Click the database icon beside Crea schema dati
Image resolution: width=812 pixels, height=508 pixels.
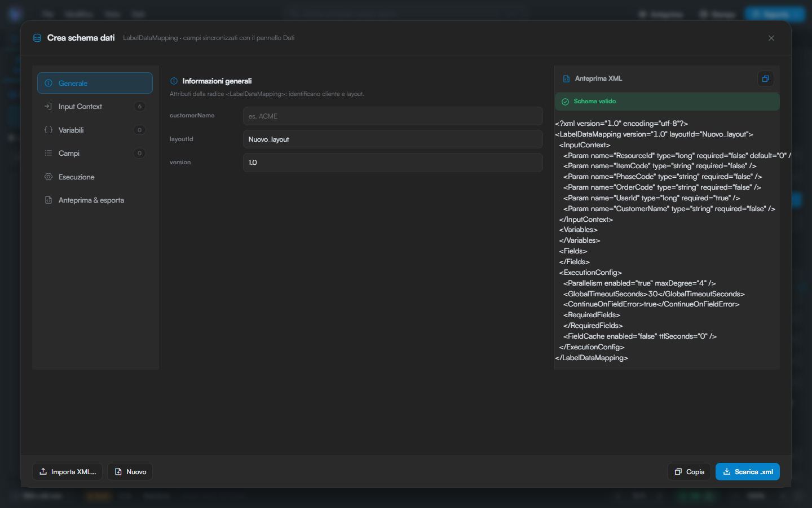click(x=37, y=38)
